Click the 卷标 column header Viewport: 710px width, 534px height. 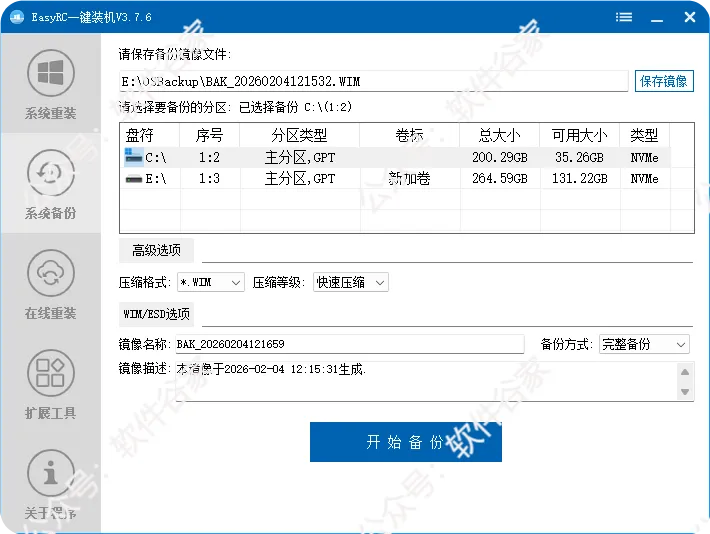[409, 135]
